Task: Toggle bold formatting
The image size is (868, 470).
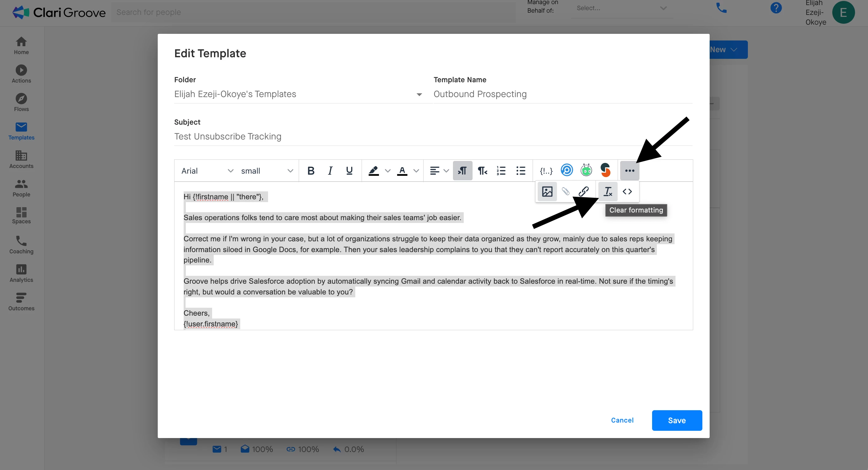Action: click(x=311, y=171)
